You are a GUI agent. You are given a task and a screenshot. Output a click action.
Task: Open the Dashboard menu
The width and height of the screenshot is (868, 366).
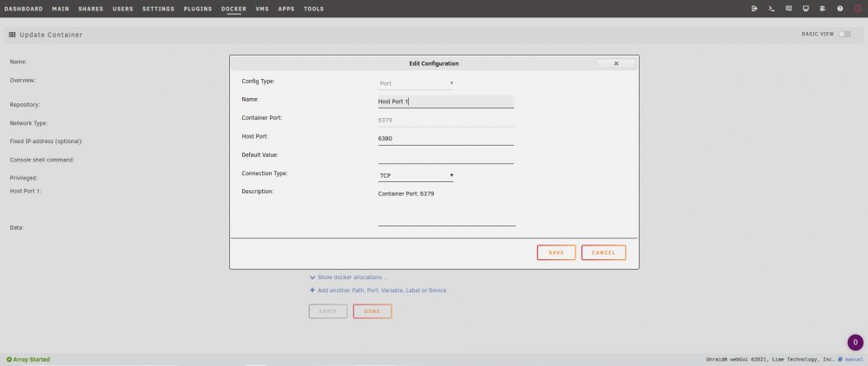(x=23, y=9)
